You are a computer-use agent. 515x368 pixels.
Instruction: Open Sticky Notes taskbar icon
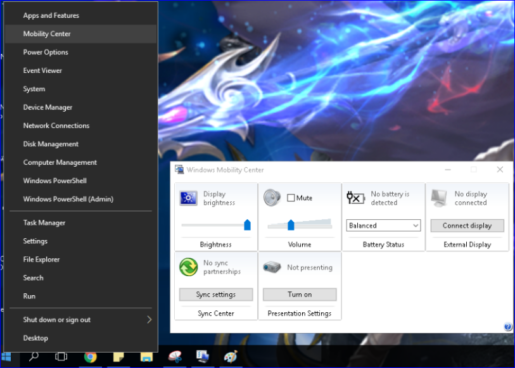tap(118, 357)
